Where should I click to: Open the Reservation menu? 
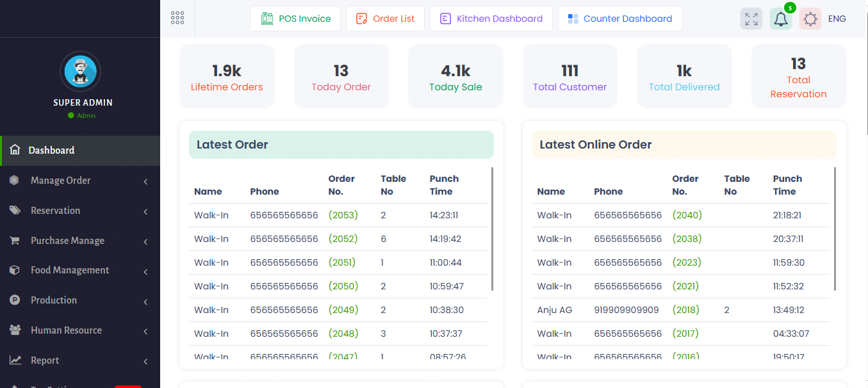tap(80, 211)
